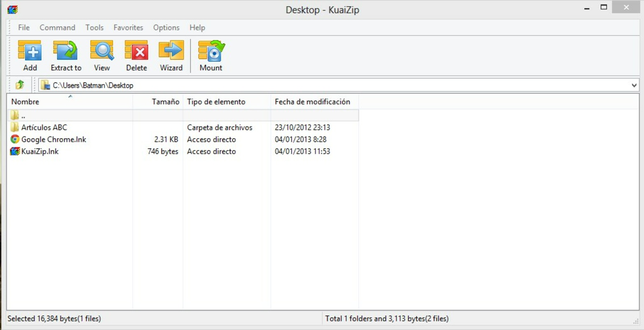Click the 746 bytes size cell
This screenshot has width=644, height=330.
(x=163, y=151)
